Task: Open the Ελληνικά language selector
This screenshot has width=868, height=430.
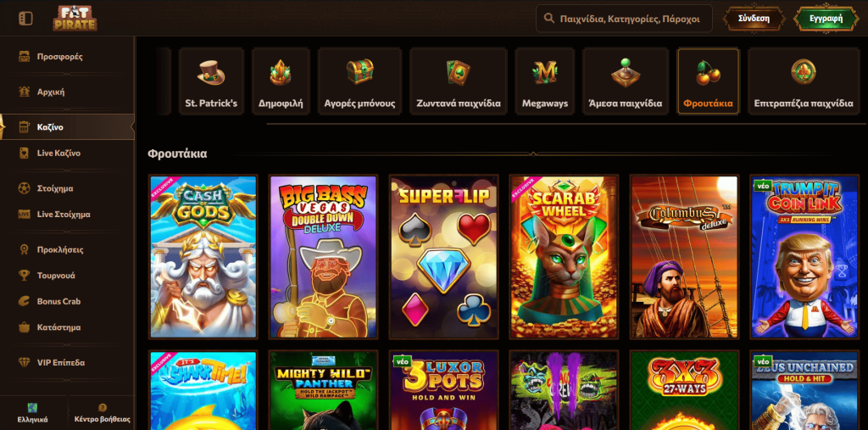Action: (33, 413)
